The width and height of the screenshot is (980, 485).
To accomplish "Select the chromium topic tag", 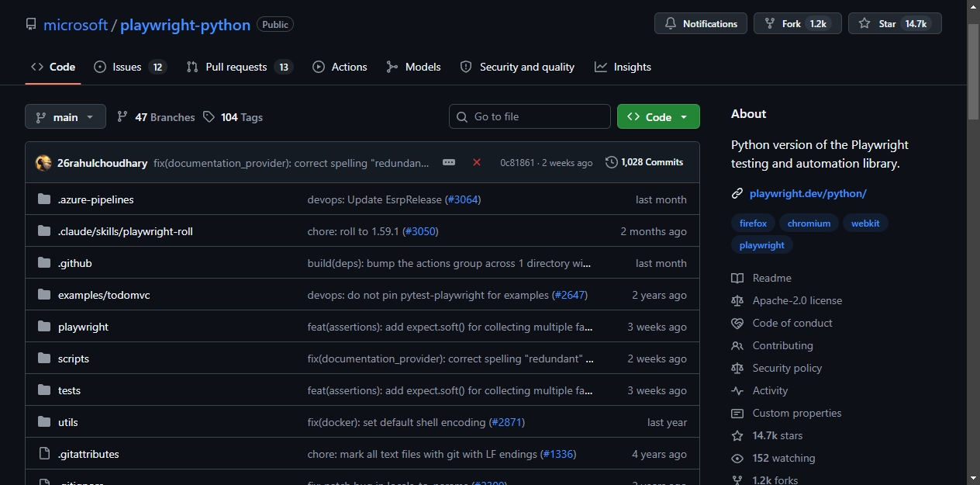I will [809, 223].
